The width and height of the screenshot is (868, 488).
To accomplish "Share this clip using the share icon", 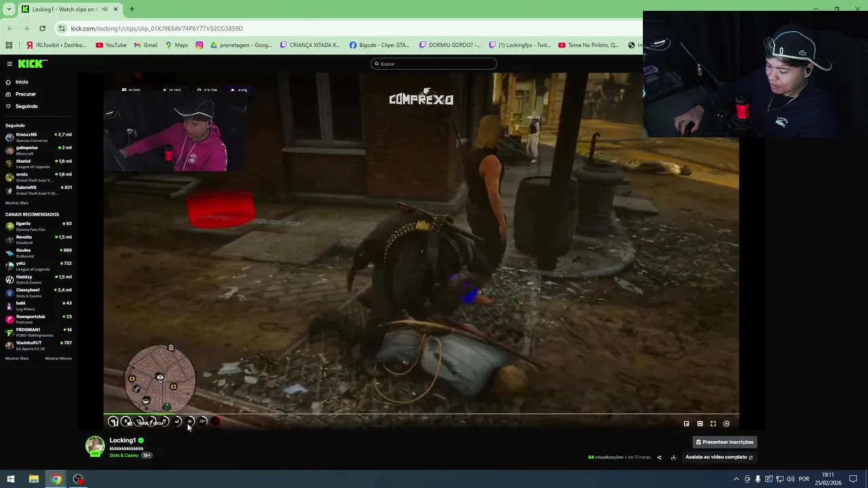I will pyautogui.click(x=659, y=457).
